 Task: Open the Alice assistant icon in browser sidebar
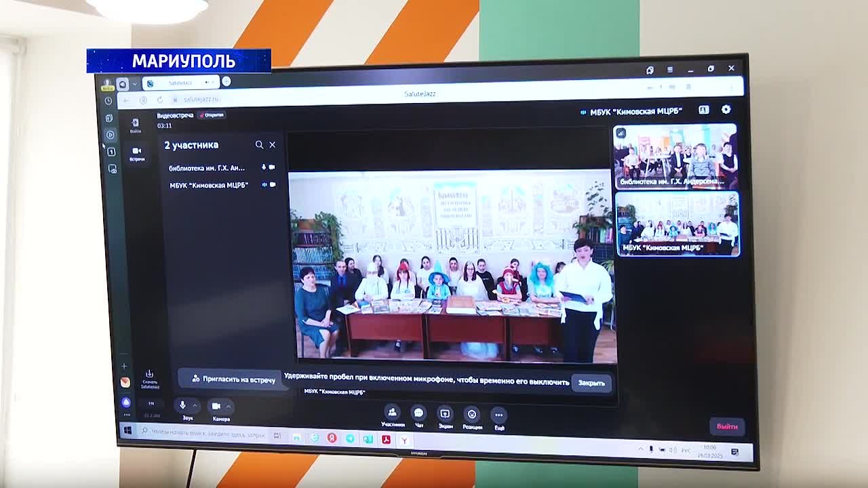[x=125, y=403]
